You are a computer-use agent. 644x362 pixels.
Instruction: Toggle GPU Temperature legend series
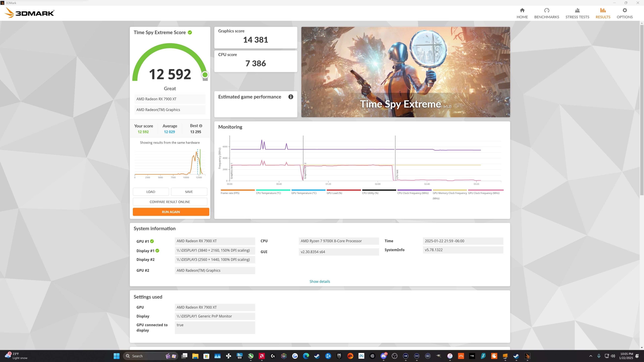[304, 193]
